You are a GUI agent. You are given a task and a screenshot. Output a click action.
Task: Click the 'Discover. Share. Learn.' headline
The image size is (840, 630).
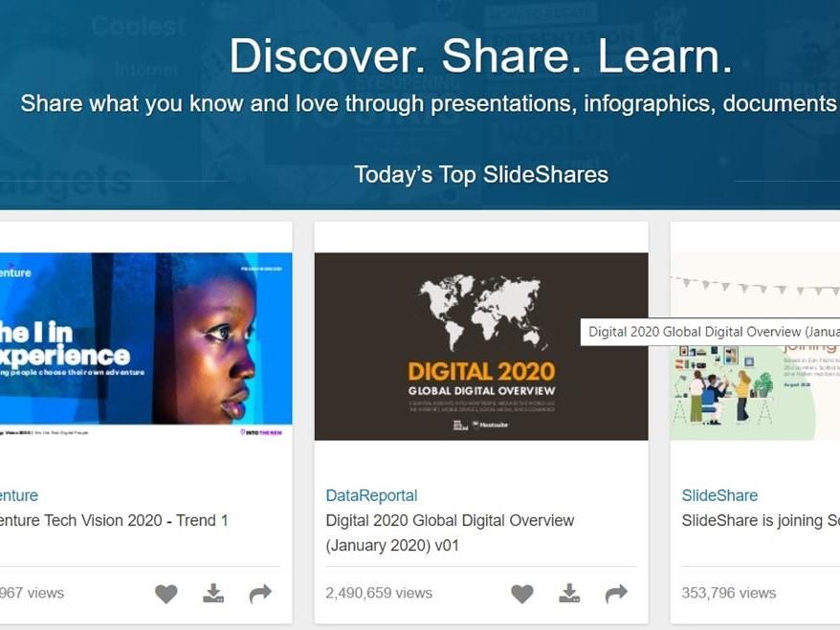(480, 55)
